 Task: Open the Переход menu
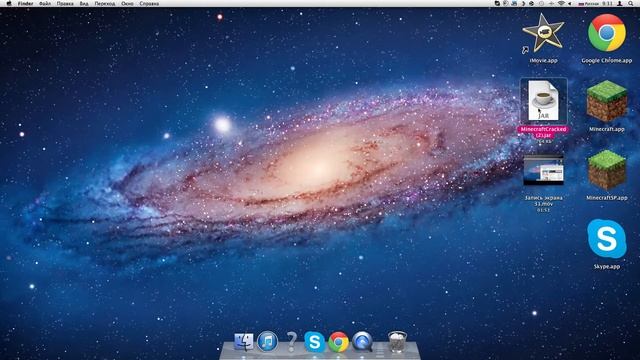tap(104, 3)
